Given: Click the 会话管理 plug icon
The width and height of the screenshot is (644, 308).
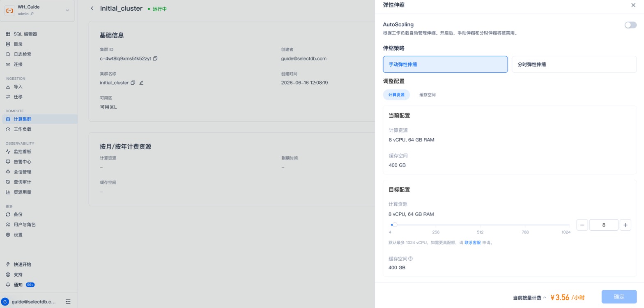Looking at the screenshot, I should coord(8,172).
